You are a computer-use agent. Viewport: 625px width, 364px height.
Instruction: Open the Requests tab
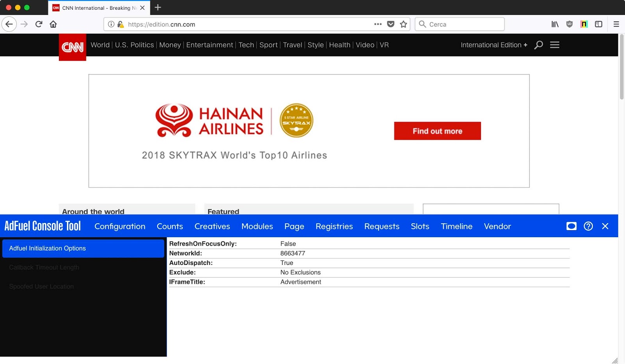[382, 226]
